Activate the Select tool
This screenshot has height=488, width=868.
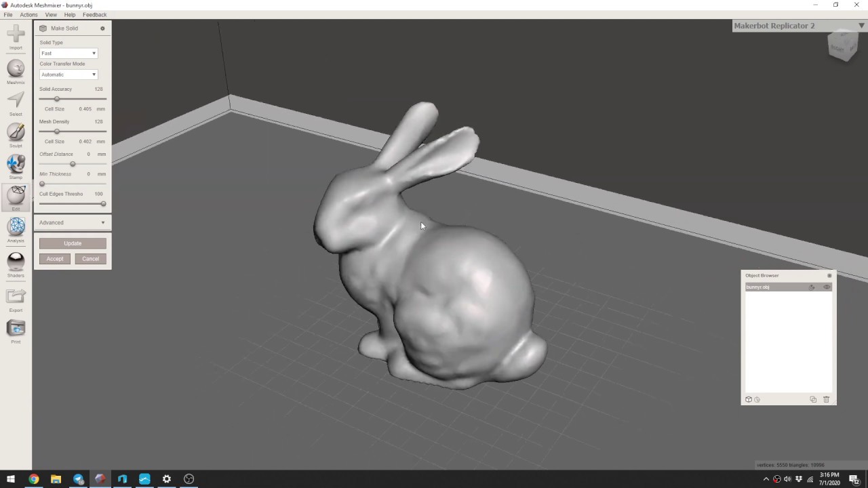pyautogui.click(x=16, y=103)
